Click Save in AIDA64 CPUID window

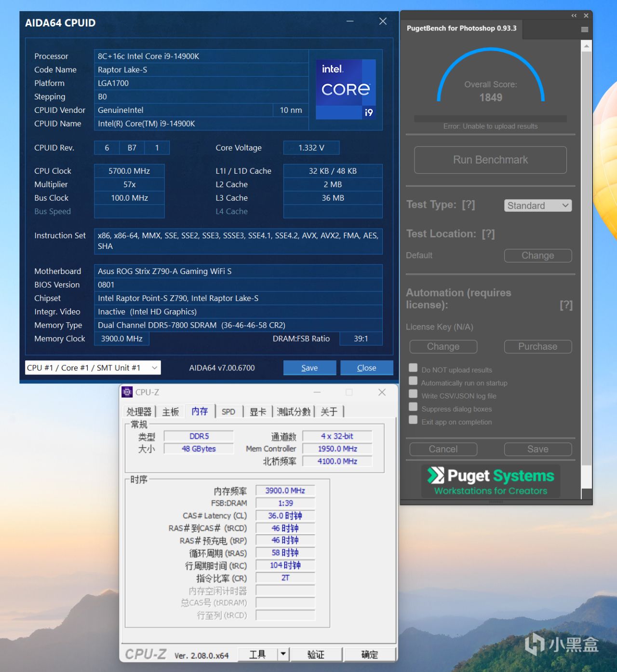point(309,368)
